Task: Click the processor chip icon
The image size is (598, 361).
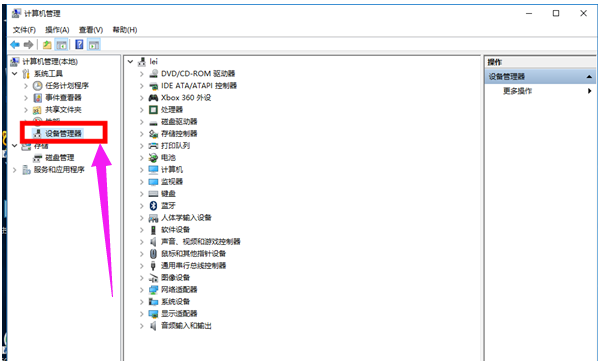Action: coord(153,110)
